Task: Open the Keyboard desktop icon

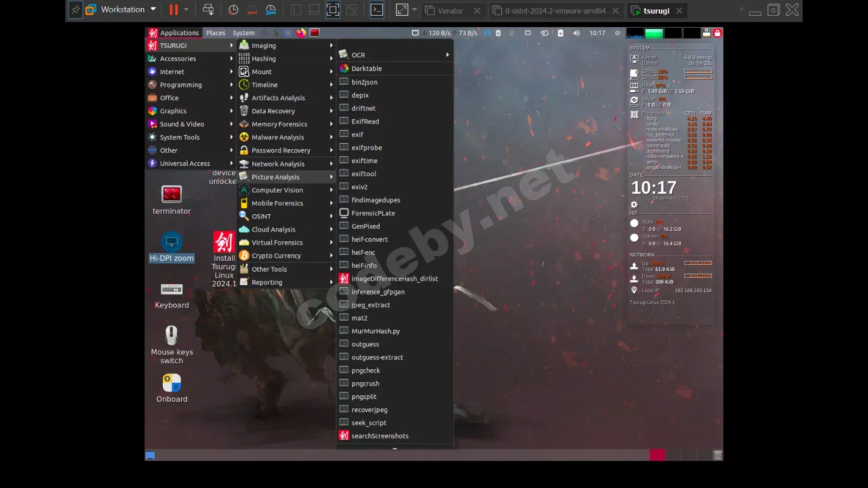Action: [171, 296]
